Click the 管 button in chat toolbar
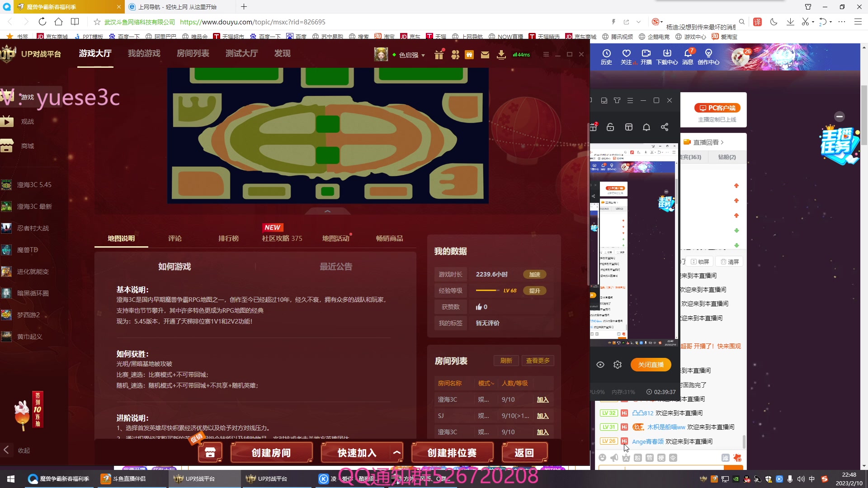This screenshot has width=868, height=488. click(649, 458)
